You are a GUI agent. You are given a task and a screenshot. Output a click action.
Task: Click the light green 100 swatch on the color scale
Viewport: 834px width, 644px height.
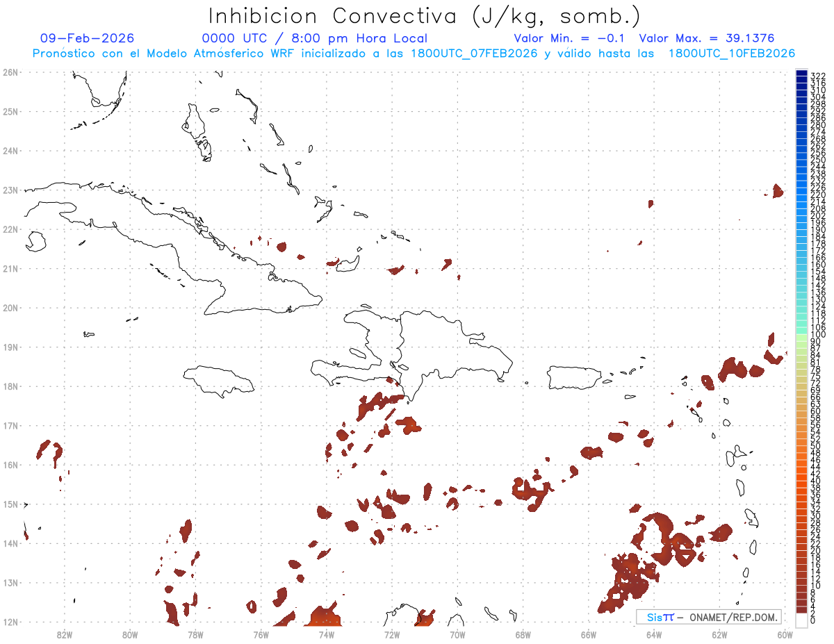point(801,336)
